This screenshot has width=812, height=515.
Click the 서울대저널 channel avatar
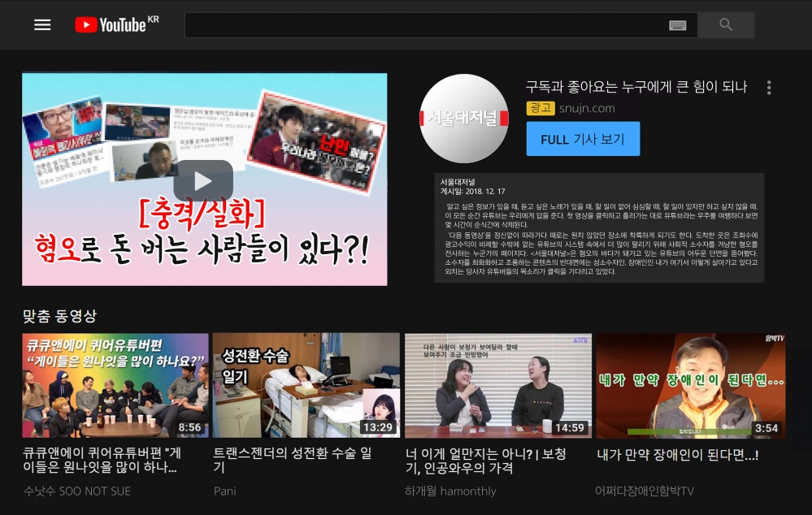[463, 119]
